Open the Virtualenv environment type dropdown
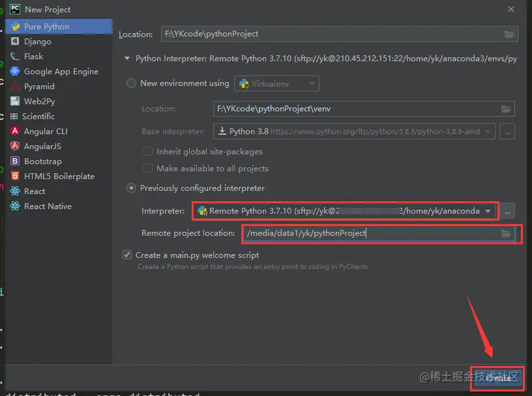532x396 pixels. 277,83
